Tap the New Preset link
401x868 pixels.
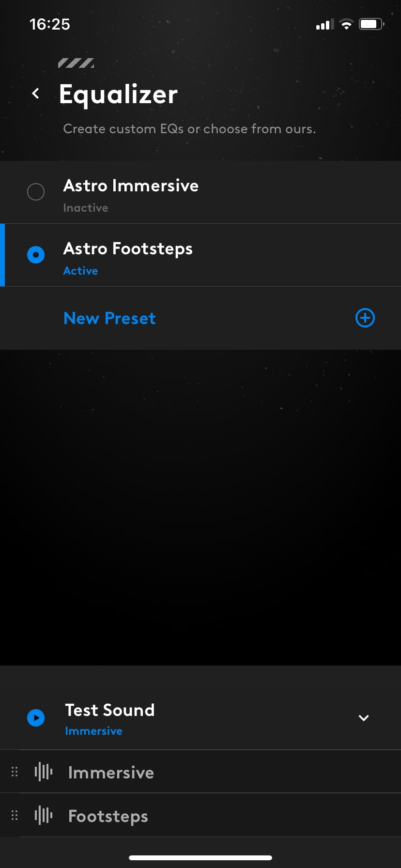(x=109, y=318)
